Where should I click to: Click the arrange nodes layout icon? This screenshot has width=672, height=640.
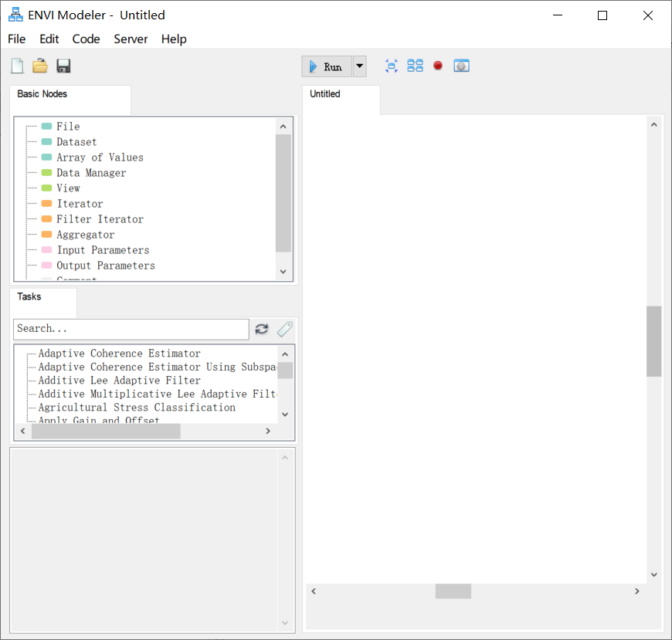coord(415,66)
